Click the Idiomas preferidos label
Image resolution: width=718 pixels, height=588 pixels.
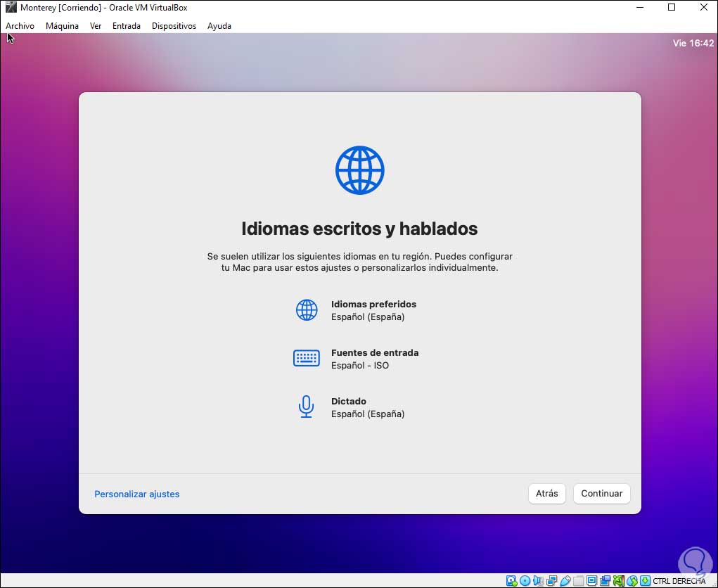pyautogui.click(x=373, y=304)
